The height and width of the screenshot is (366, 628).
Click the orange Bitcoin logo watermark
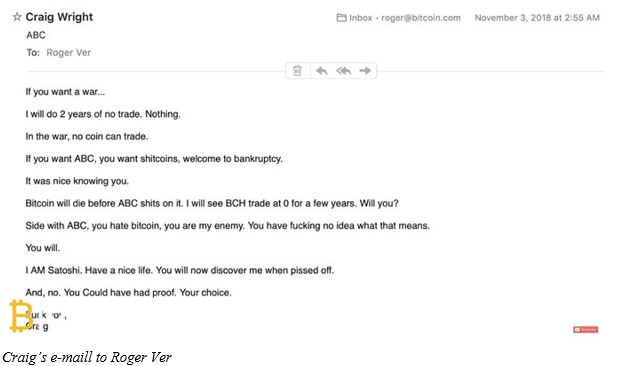[21, 316]
